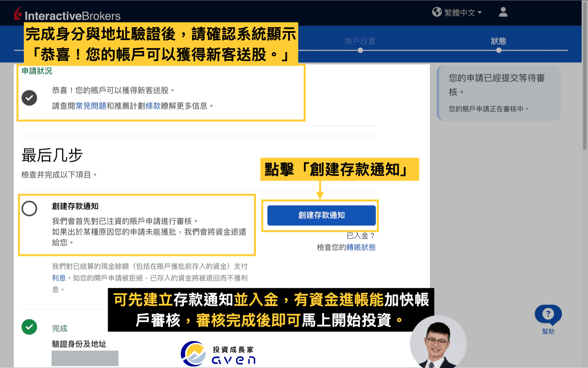Click the dot under the 狀態 step

(x=499, y=50)
